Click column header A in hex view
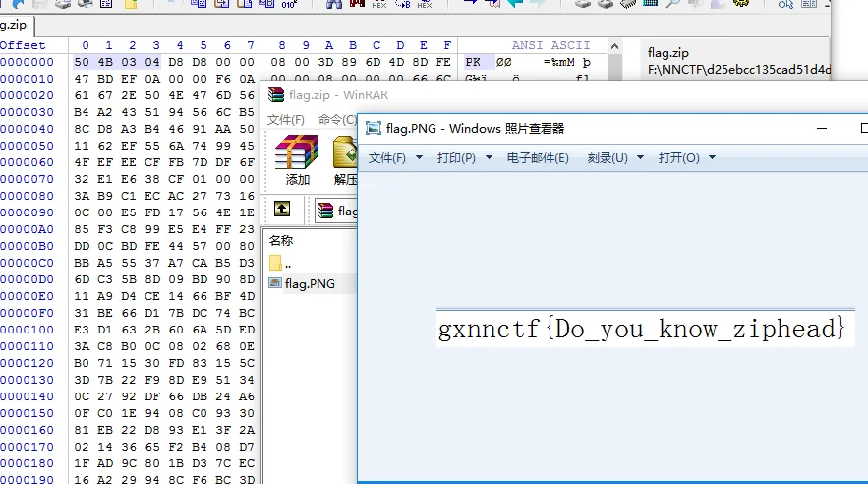Screen dimensions: 868x484 pyautogui.click(x=329, y=45)
